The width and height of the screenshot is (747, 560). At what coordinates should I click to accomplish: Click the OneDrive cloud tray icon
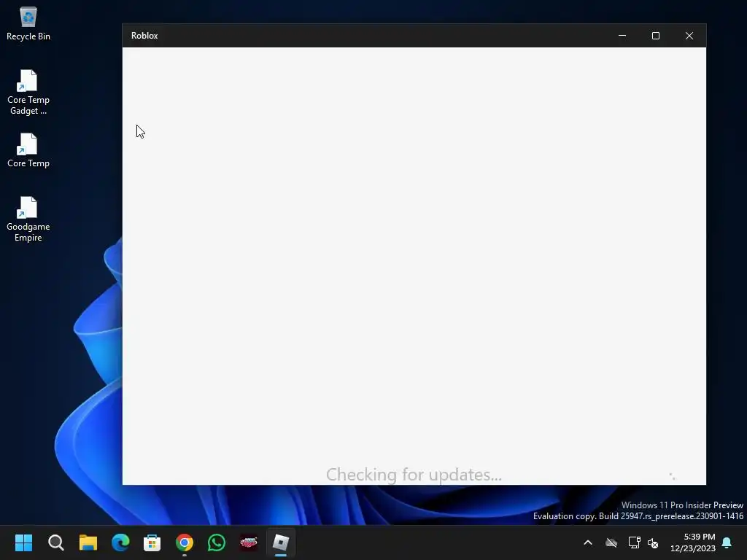[x=611, y=542]
